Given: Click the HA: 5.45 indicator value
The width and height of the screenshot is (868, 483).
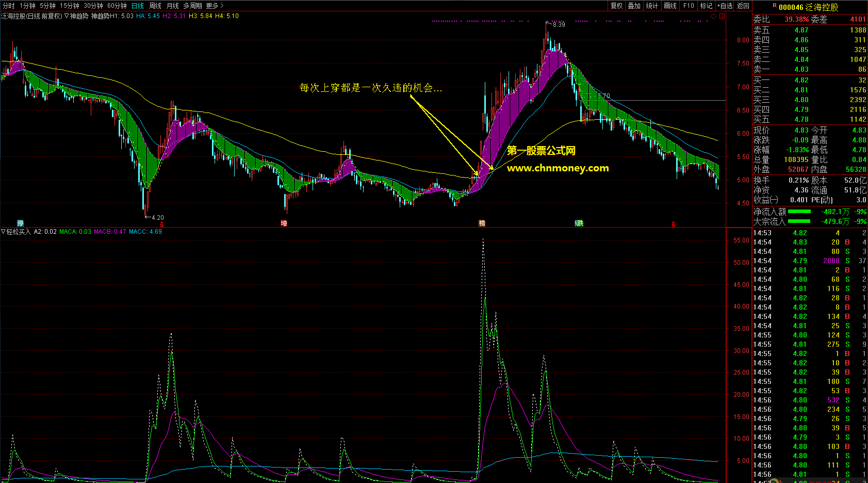Looking at the screenshot, I should 148,16.
